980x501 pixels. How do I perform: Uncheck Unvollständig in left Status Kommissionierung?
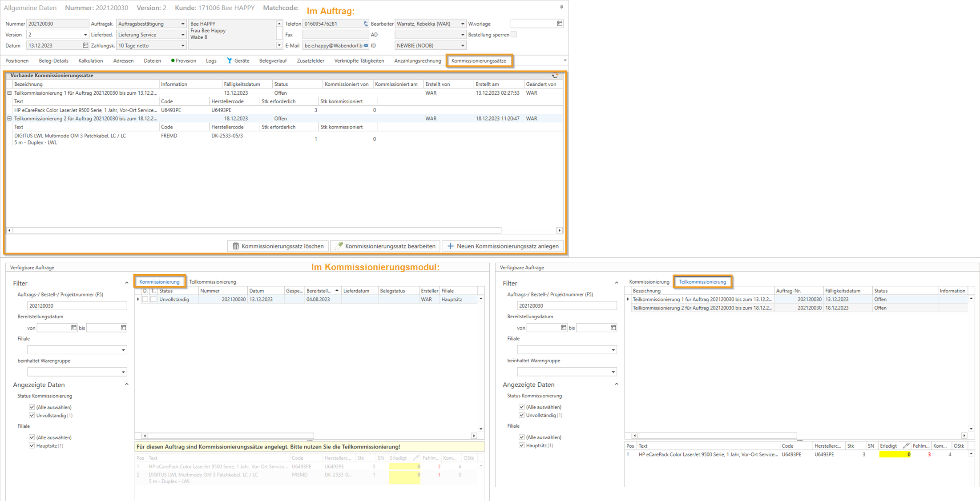pyautogui.click(x=32, y=415)
